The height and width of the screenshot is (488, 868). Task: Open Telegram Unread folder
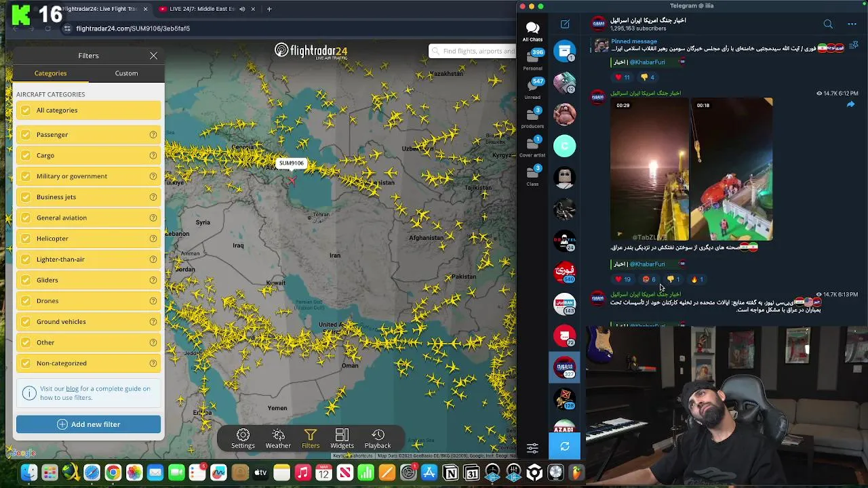pos(532,89)
